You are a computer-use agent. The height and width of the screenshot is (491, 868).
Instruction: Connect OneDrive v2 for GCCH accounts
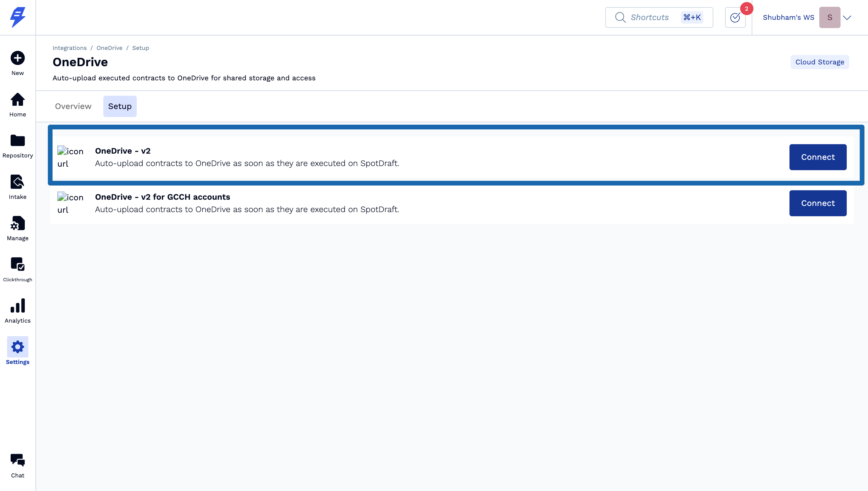pos(818,203)
